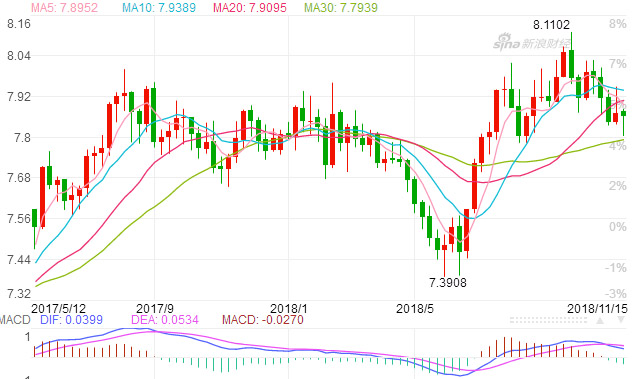Screen dimensions: 641x379
Task: Click the first red candlestick at 2017/5/12
Action: 43,197
